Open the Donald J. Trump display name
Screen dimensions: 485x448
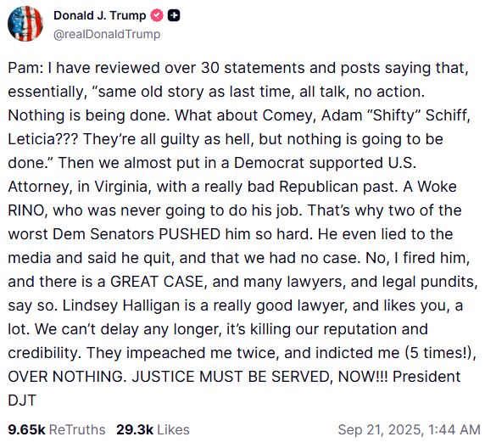pyautogui.click(x=99, y=15)
